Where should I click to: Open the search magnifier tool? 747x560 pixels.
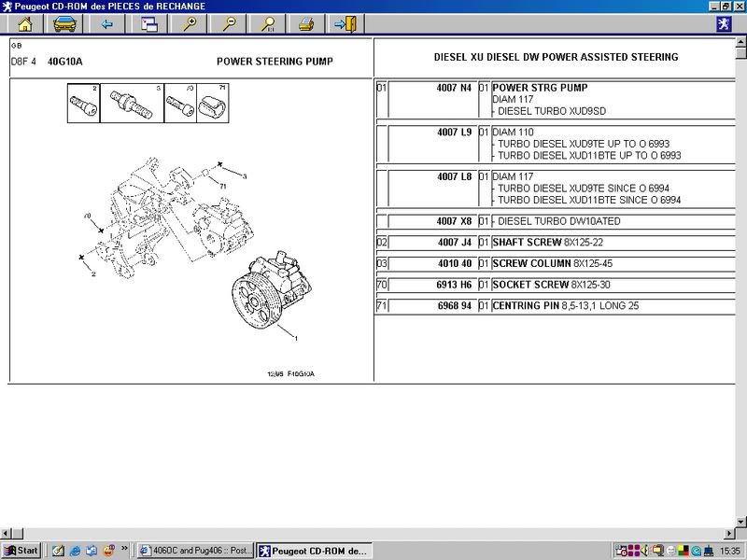point(269,24)
